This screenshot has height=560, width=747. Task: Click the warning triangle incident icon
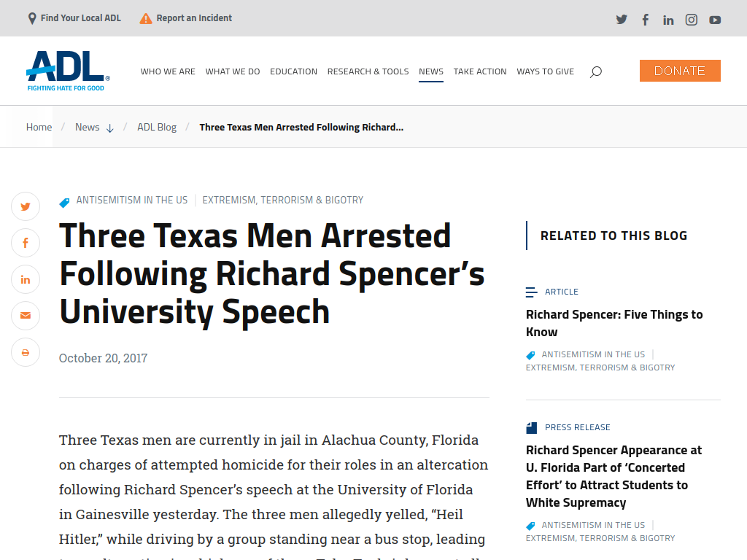[146, 18]
